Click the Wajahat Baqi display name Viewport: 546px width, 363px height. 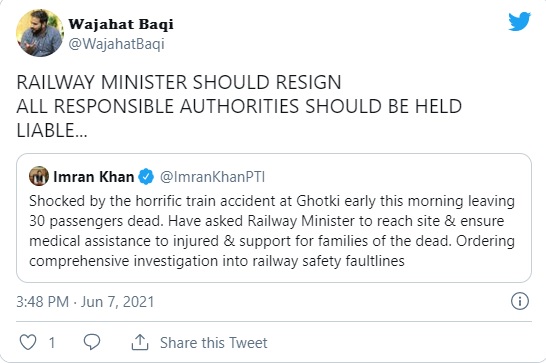coord(121,24)
